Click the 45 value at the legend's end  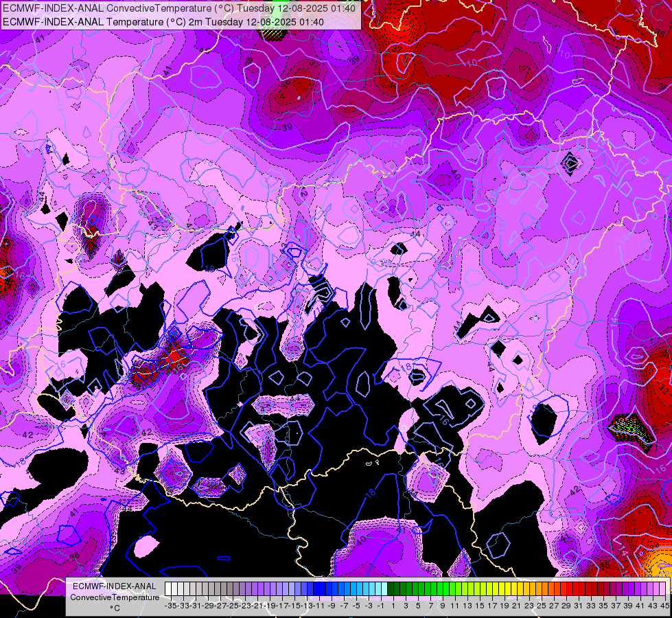(665, 606)
